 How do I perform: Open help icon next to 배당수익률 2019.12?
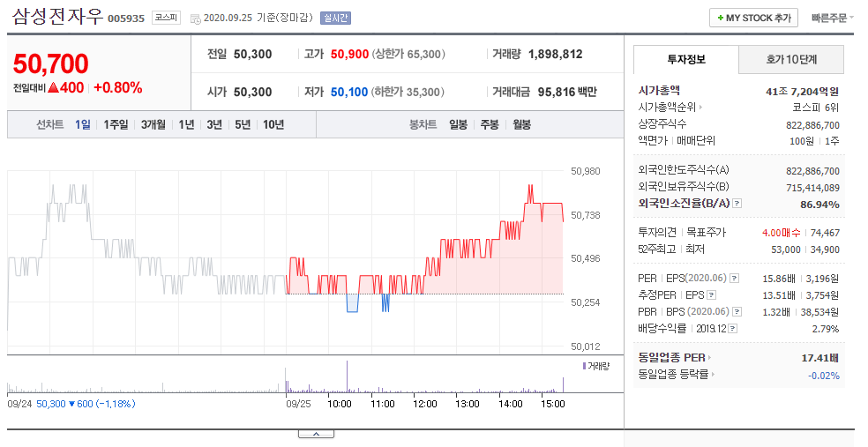click(x=732, y=329)
